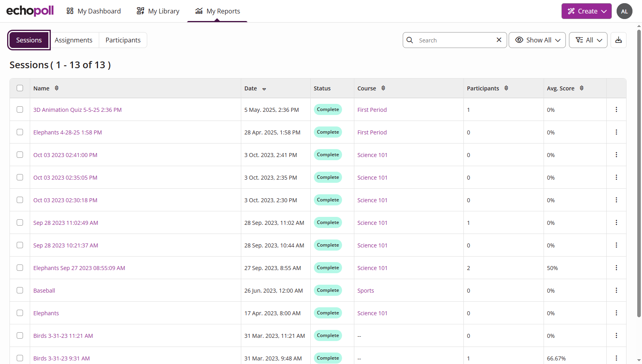Open more options for Elephants Sep 27 row
This screenshot has height=364, width=642.
(616, 268)
